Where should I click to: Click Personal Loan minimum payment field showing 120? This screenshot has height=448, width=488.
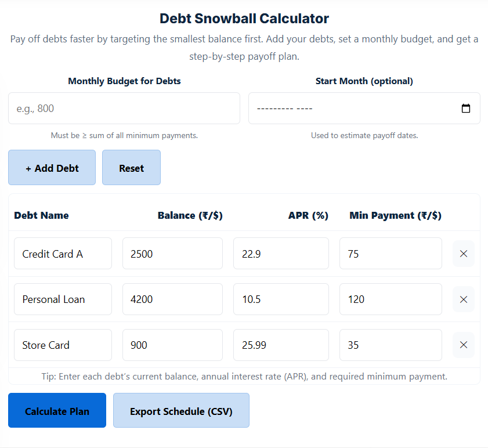click(x=391, y=299)
